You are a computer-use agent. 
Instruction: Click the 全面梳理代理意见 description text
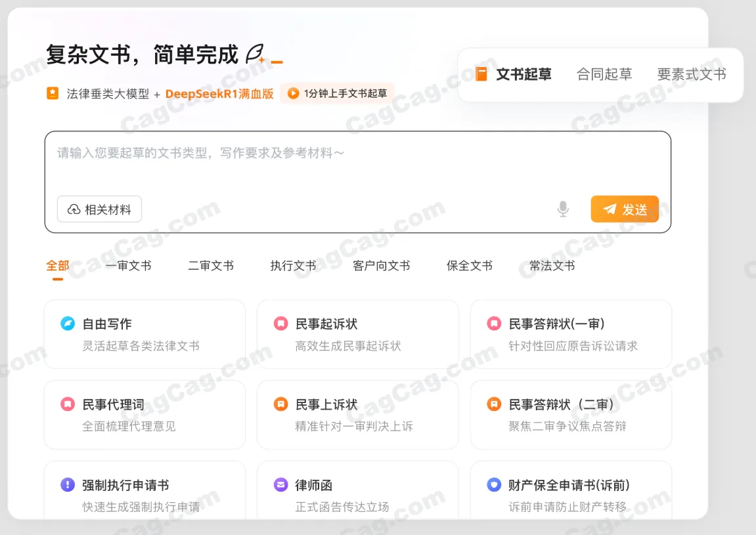tap(129, 426)
